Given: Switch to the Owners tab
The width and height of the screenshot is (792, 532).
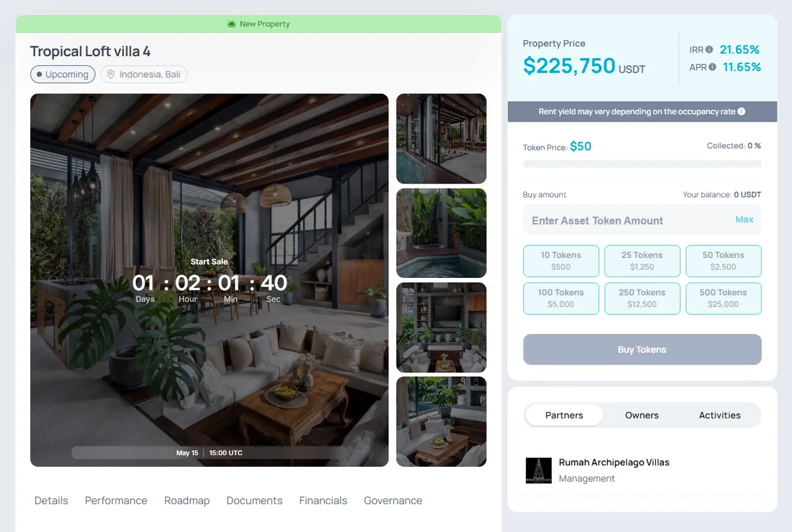Looking at the screenshot, I should coord(642,415).
